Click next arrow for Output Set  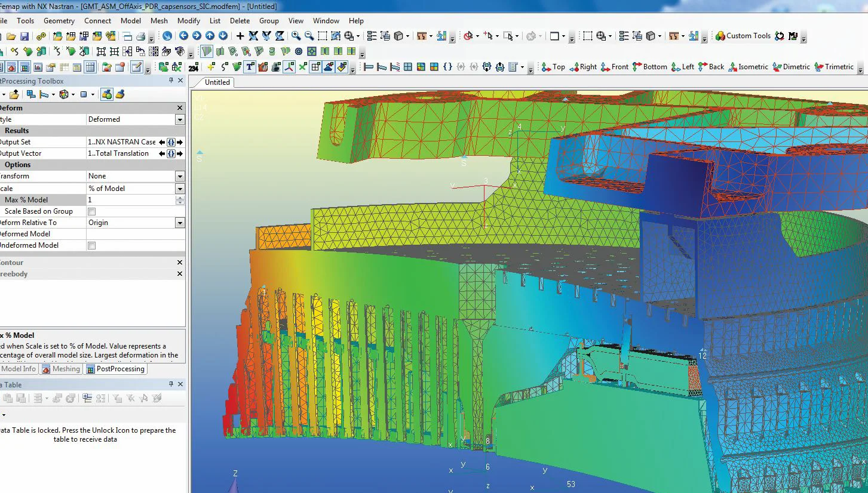[x=180, y=142]
